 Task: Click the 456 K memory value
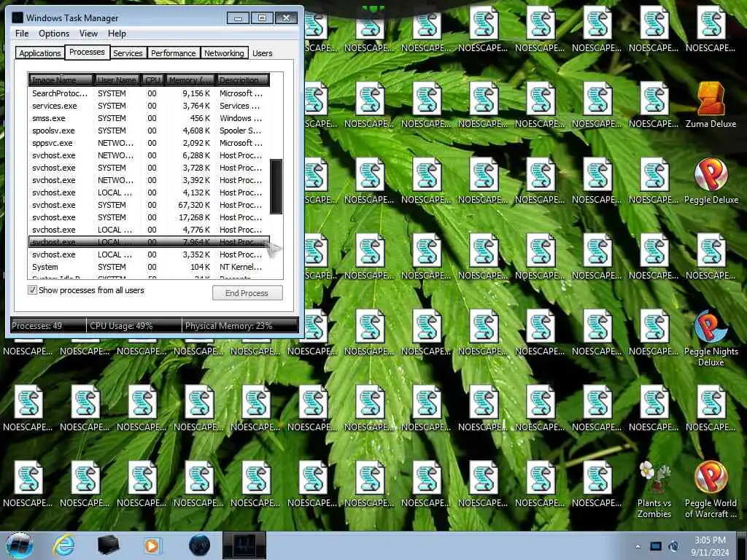tap(200, 118)
